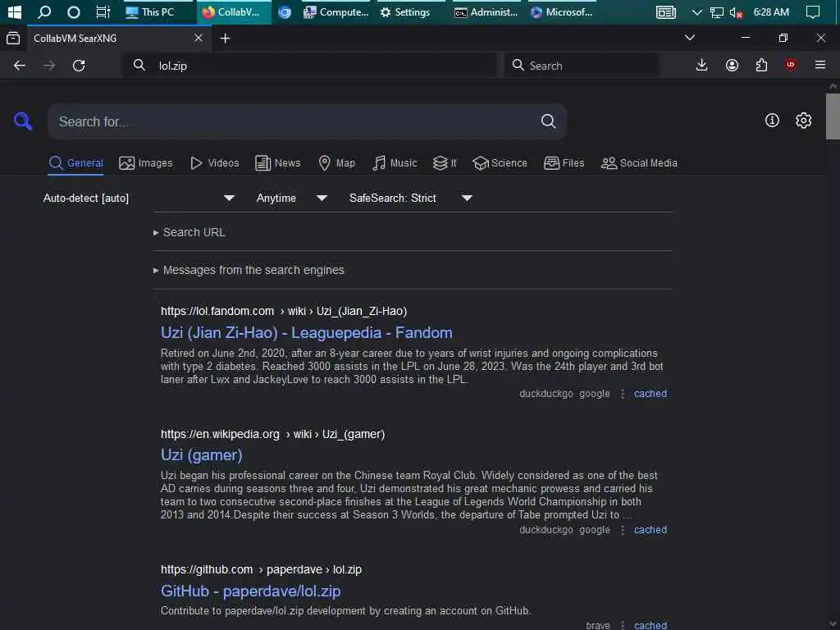Click the SearXNG magnifier logo
The width and height of the screenshot is (840, 630).
pyautogui.click(x=23, y=121)
